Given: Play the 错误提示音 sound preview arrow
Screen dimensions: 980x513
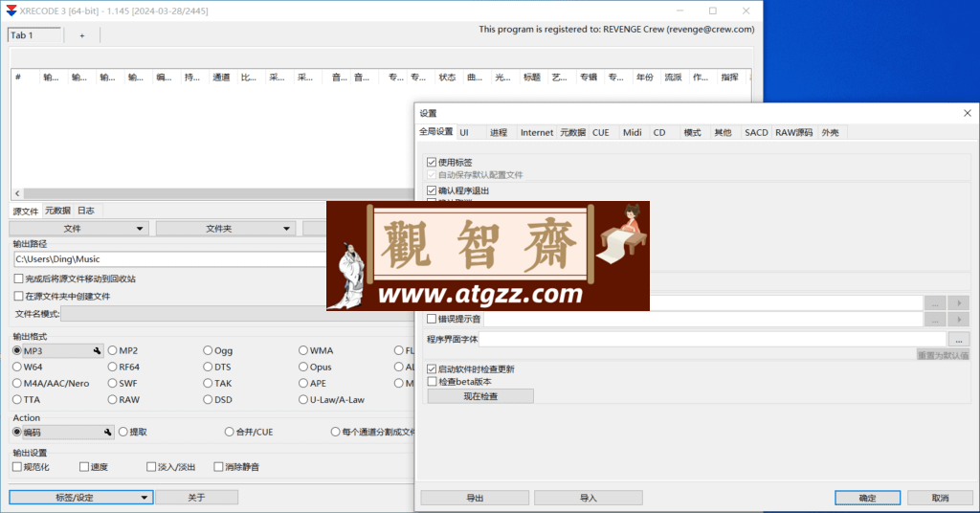Looking at the screenshot, I should coord(959,320).
